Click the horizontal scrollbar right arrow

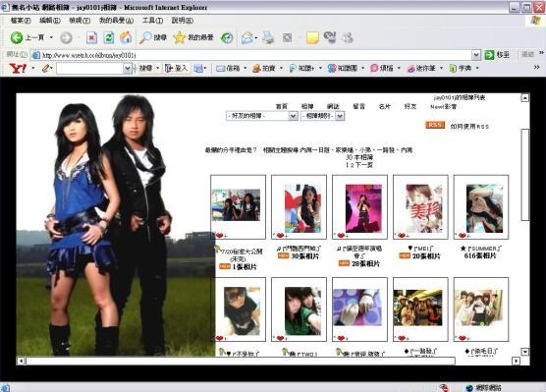coord(517,361)
